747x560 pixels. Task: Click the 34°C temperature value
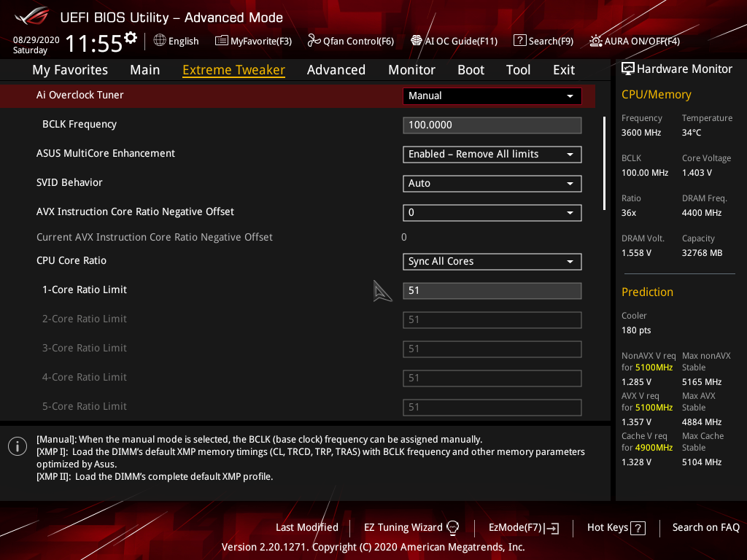pos(692,133)
